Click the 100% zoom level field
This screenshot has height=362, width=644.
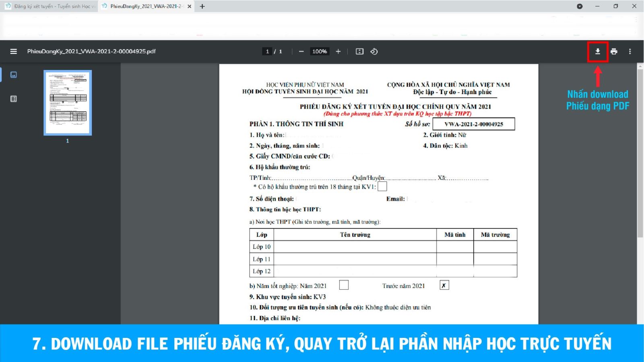[320, 51]
